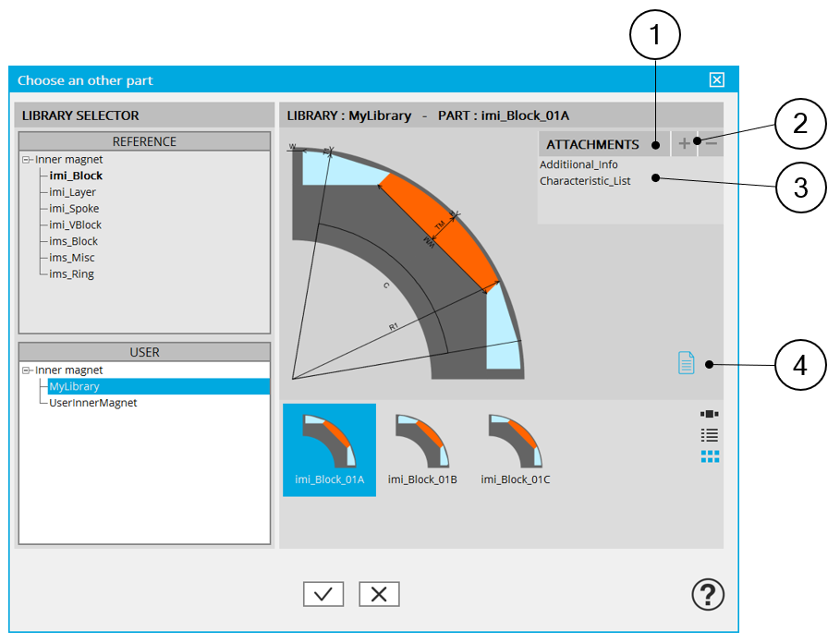The image size is (840, 643).
Task: Close the Choose an other part dialog
Action: 717,80
